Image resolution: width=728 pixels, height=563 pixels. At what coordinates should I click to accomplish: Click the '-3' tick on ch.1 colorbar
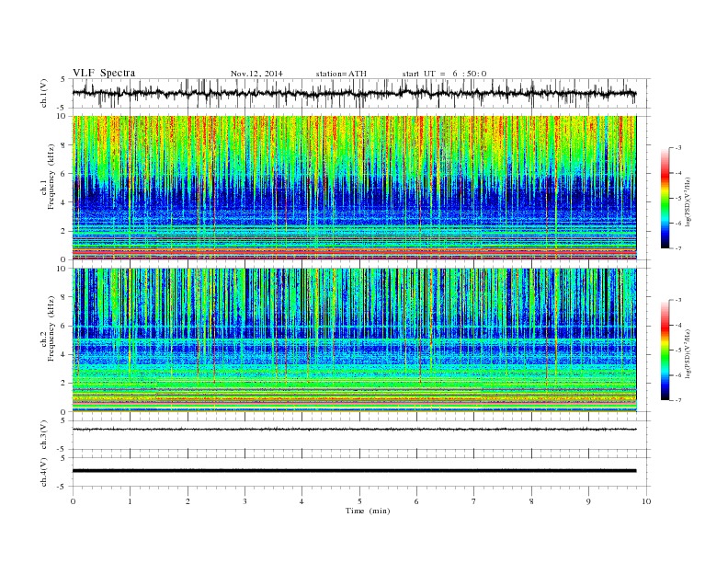pyautogui.click(x=678, y=148)
